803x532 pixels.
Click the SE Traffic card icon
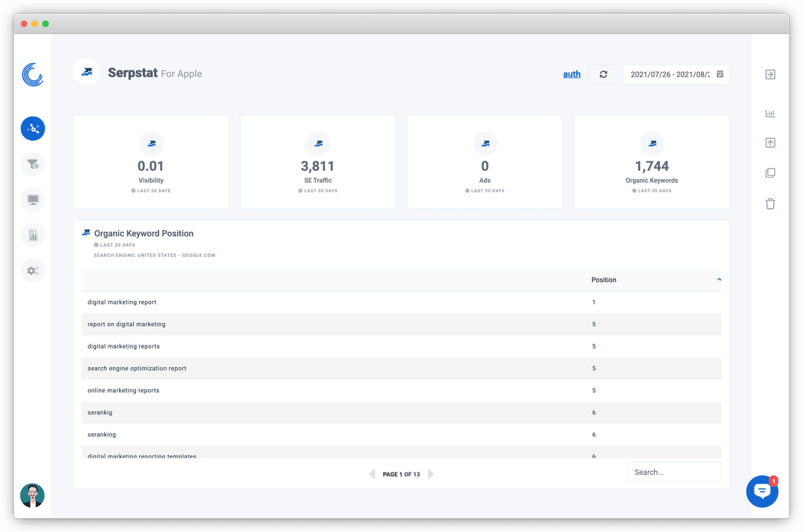pyautogui.click(x=318, y=143)
